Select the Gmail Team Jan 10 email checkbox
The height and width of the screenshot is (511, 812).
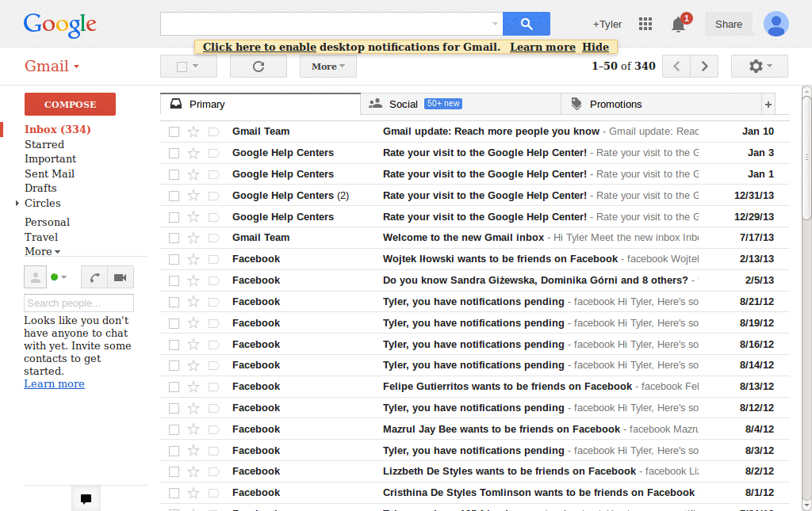pos(174,132)
